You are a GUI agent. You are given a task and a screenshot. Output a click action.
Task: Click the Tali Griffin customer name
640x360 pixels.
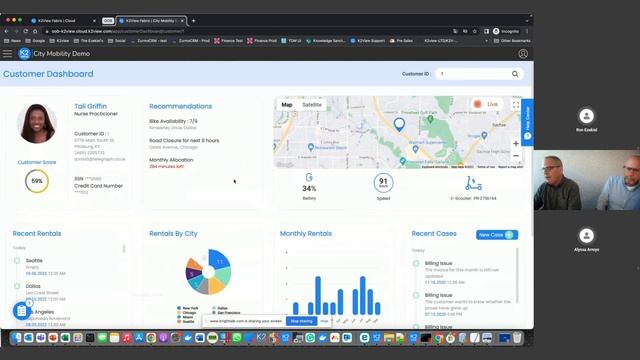coord(90,106)
